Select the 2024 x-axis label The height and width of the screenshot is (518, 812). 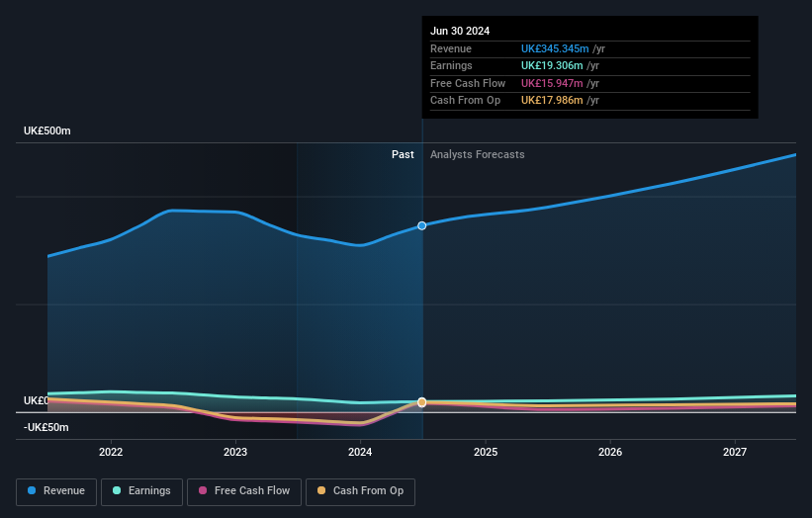coord(360,452)
